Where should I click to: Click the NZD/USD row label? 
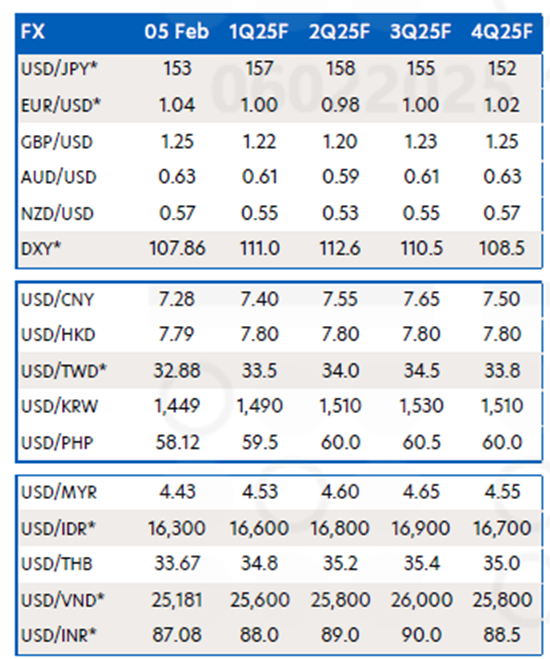[x=57, y=214]
